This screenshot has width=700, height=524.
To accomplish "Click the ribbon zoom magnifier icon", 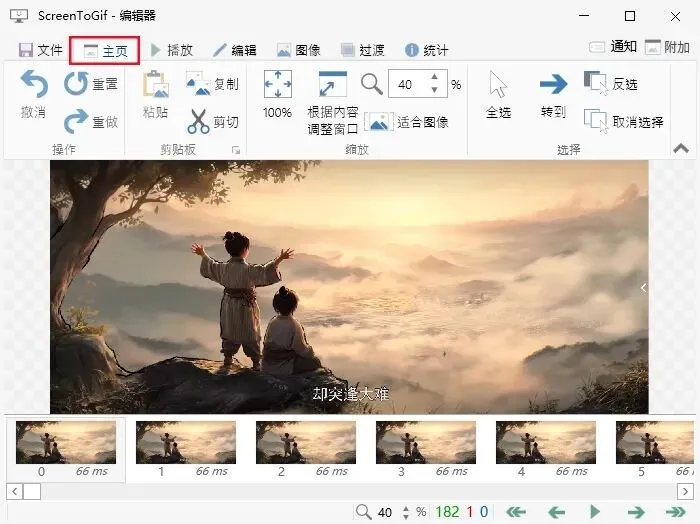I will point(371,84).
